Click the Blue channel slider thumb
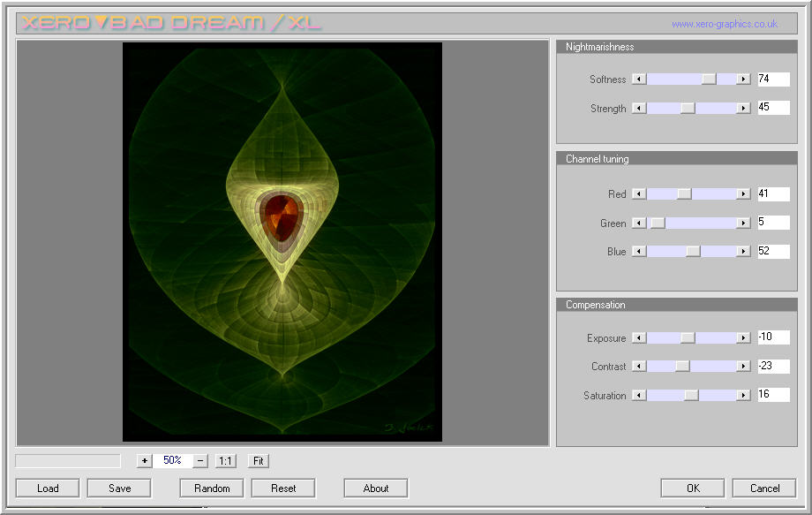The height and width of the screenshot is (515, 812). (693, 251)
